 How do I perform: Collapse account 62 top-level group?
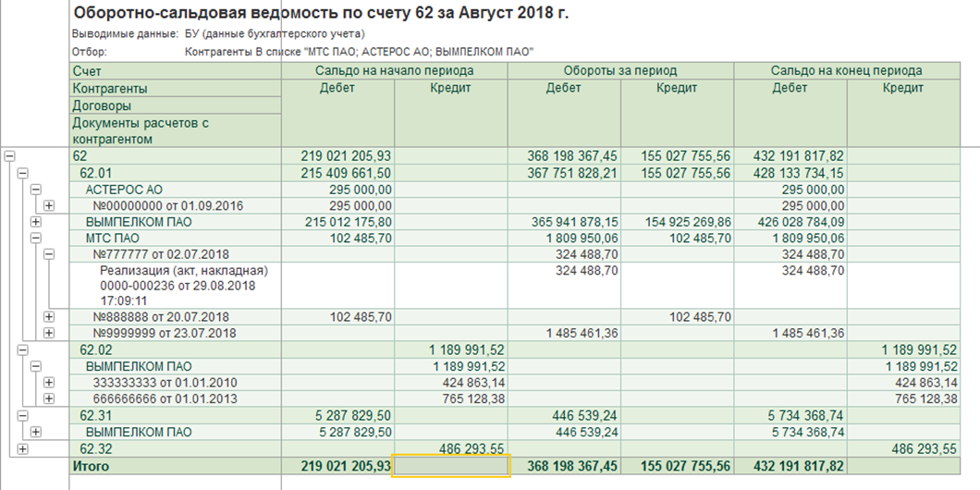[x=9, y=157]
